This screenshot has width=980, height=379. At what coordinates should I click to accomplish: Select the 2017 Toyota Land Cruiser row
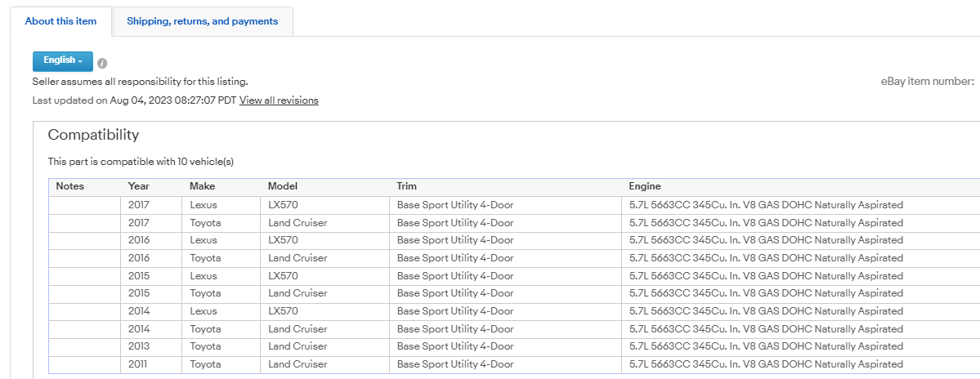514,223
